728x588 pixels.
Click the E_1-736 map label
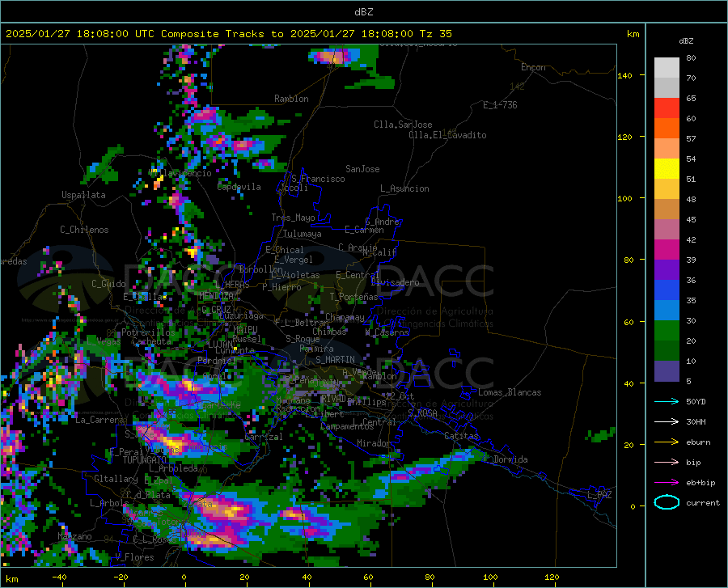point(500,105)
